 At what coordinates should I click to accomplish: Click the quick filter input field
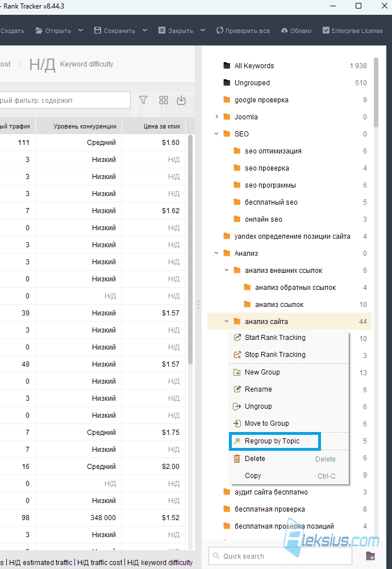click(65, 100)
